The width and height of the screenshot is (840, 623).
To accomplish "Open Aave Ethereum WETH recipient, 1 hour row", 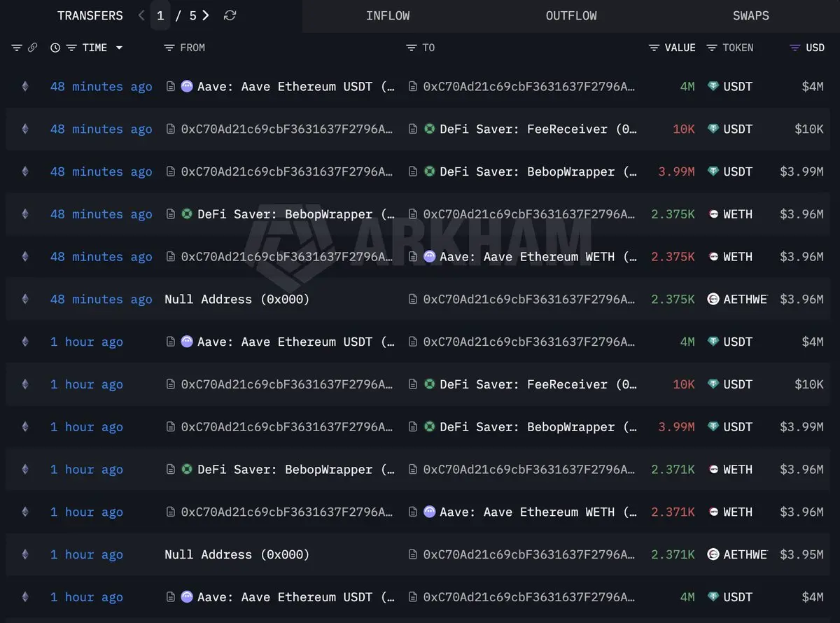I will (x=538, y=512).
